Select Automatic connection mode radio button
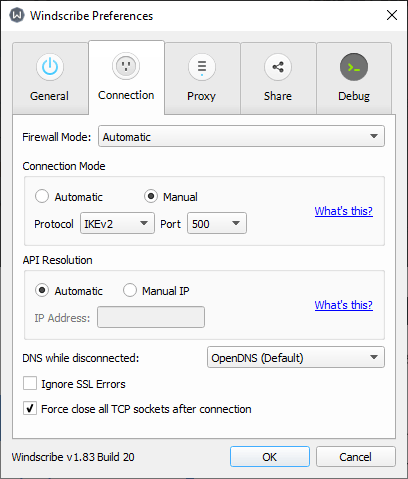 click(42, 196)
